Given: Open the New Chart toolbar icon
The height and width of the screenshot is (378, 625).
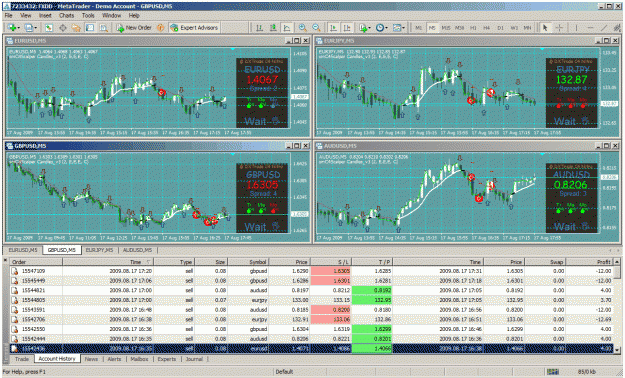Looking at the screenshot, I should [x=12, y=28].
